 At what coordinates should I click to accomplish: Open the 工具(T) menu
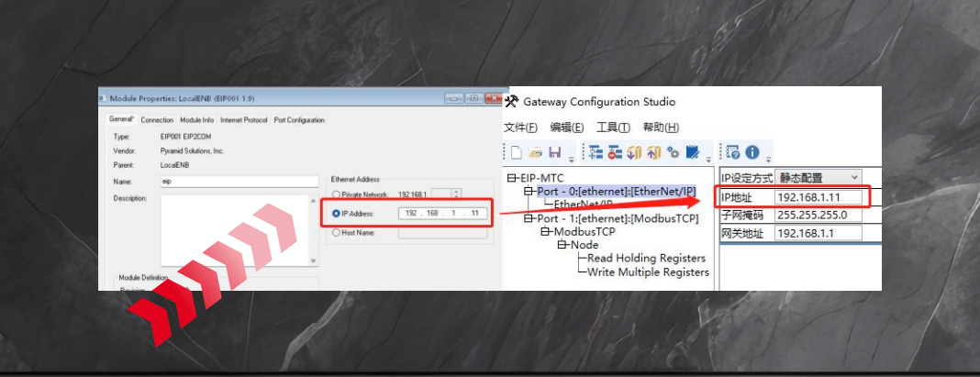[x=613, y=128]
